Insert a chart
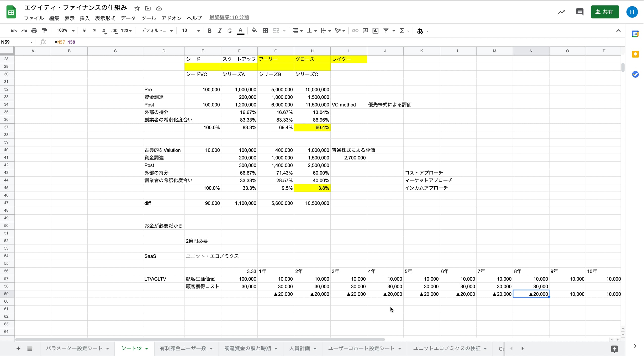 pos(375,30)
